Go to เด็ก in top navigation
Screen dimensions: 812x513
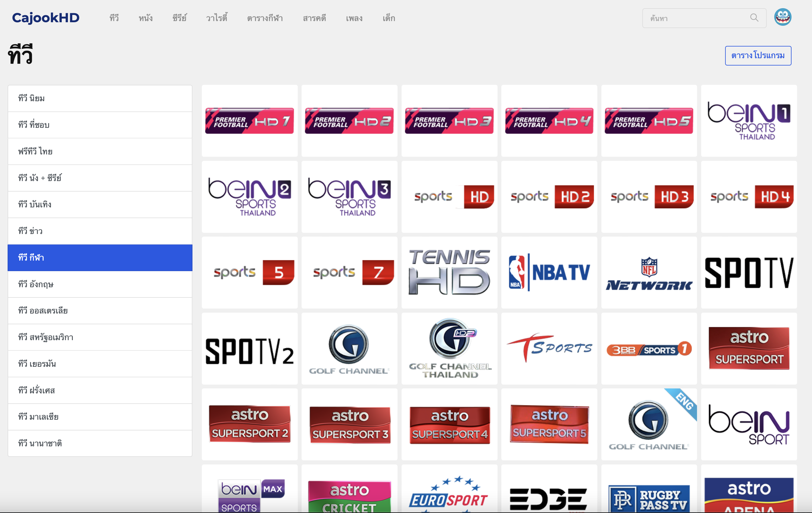pos(389,18)
